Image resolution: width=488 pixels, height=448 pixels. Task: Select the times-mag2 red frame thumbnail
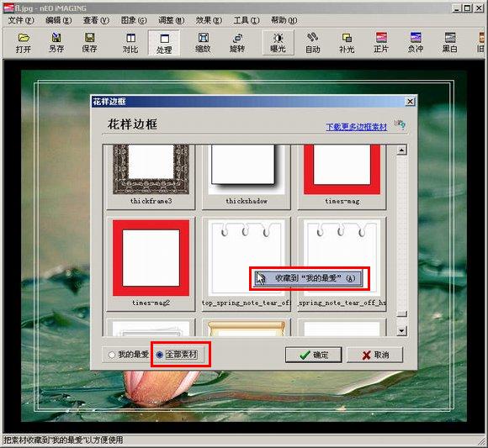[x=151, y=258]
